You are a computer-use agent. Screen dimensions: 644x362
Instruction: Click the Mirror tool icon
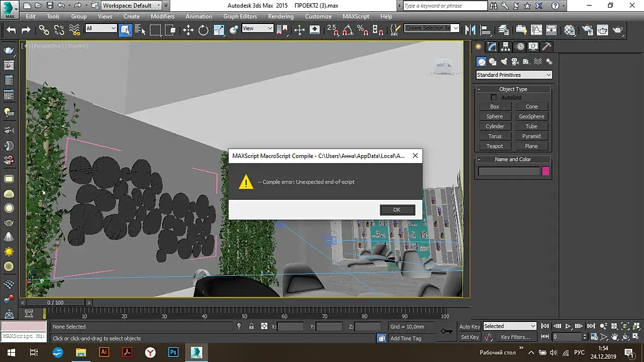click(x=470, y=31)
